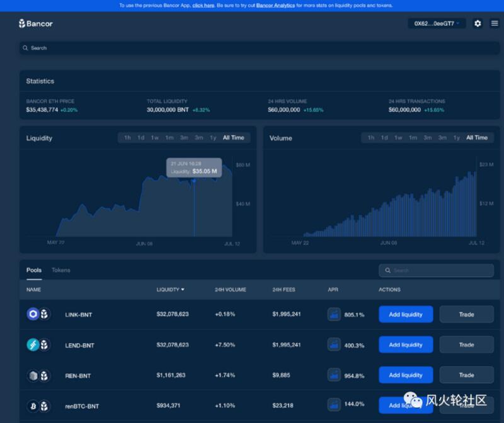
Task: Add liquidity to LINK-BNT pool
Action: click(x=406, y=314)
